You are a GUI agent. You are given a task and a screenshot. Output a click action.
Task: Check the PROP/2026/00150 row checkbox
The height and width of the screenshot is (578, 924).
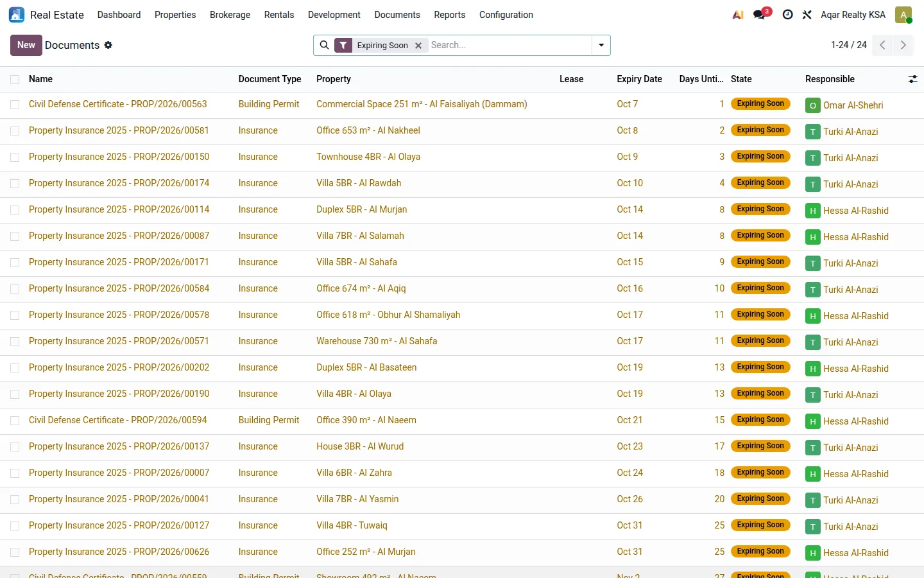tap(15, 157)
